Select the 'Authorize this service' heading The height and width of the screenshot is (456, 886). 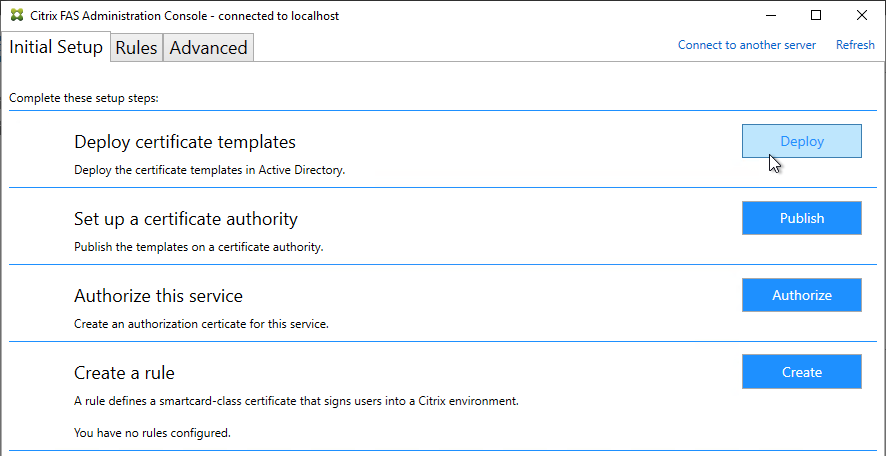158,296
